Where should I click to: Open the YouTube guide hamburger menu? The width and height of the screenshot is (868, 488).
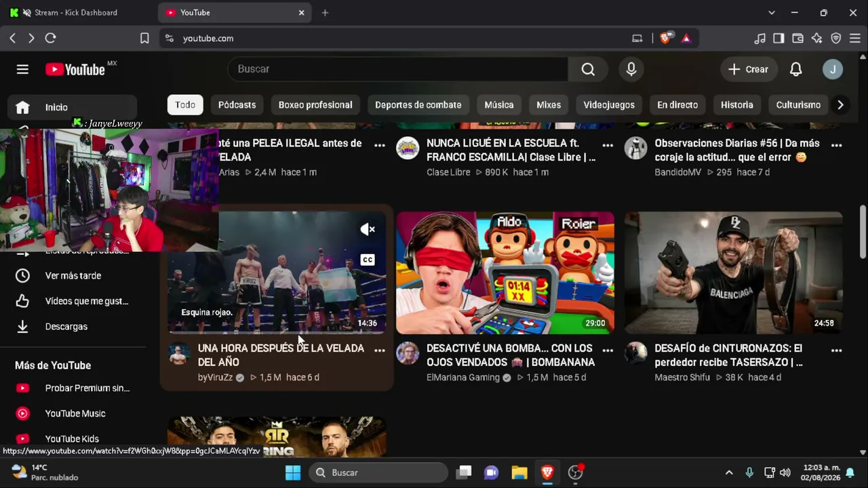tap(22, 69)
